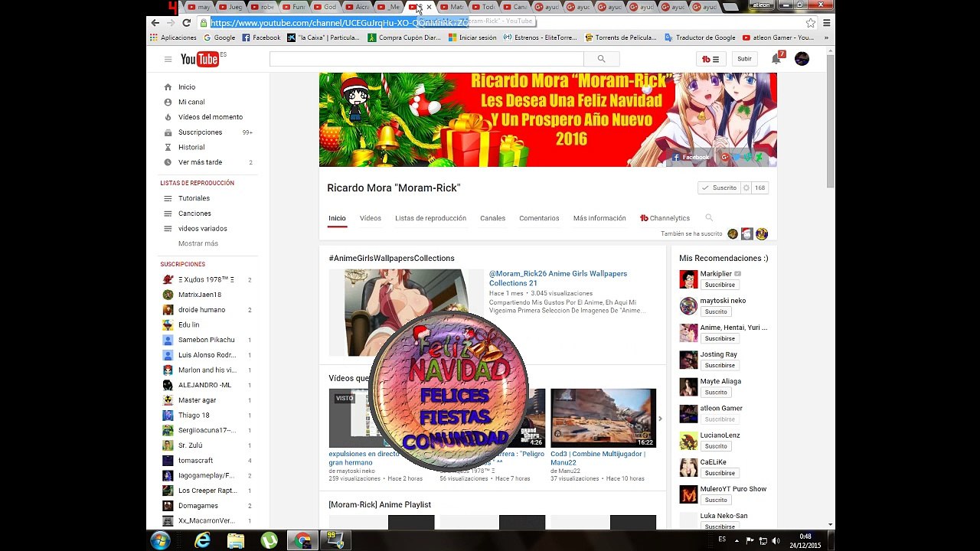The image size is (980, 551).
Task: Switch to the Comentarios tab
Action: click(539, 218)
